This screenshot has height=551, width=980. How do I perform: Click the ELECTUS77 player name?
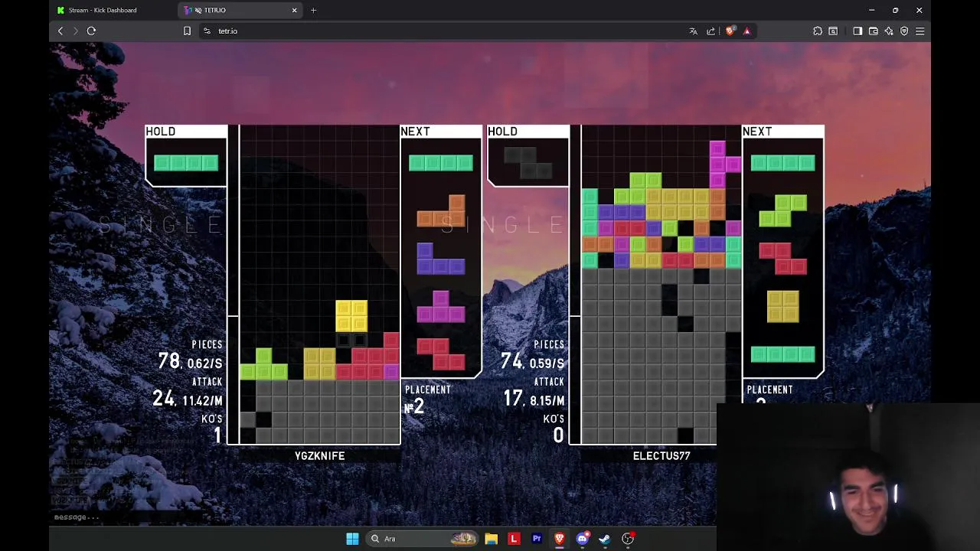point(661,456)
